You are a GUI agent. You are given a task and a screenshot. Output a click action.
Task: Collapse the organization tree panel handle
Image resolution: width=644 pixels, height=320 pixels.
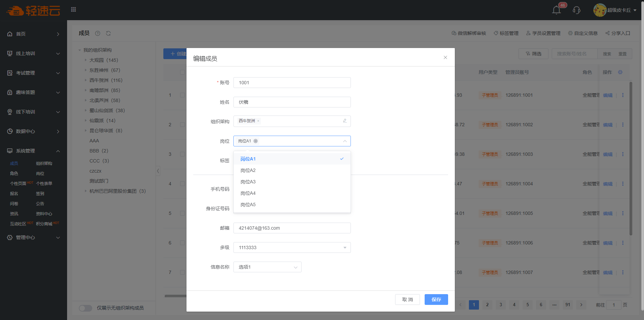pos(158,171)
